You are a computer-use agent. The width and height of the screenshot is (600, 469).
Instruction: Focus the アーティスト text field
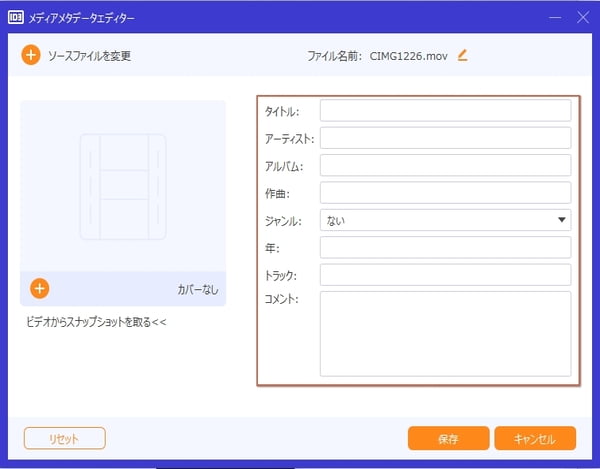445,138
